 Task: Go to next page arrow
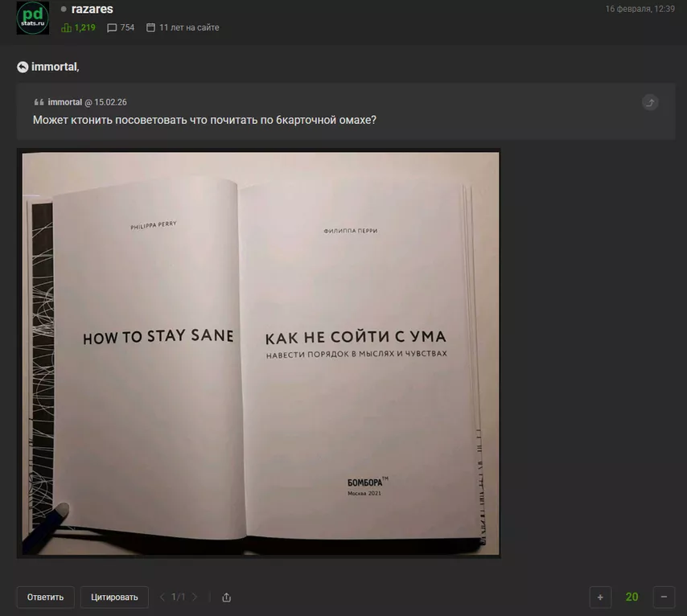(195, 597)
